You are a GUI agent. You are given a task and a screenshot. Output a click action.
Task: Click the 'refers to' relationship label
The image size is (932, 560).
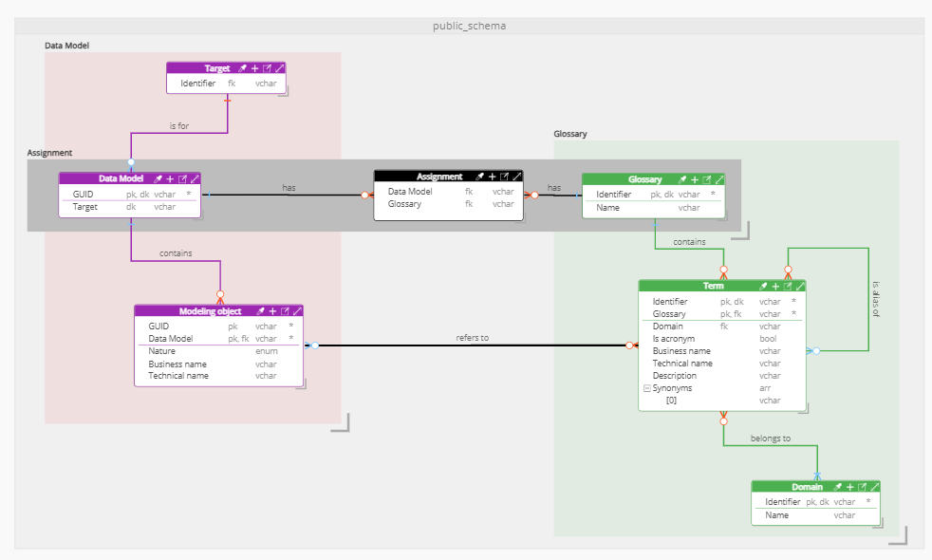(x=472, y=337)
